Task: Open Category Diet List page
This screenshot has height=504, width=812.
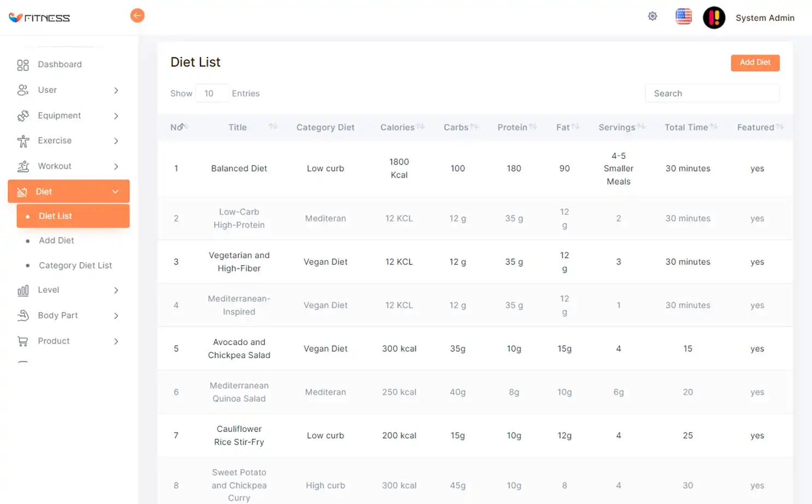Action: [75, 265]
